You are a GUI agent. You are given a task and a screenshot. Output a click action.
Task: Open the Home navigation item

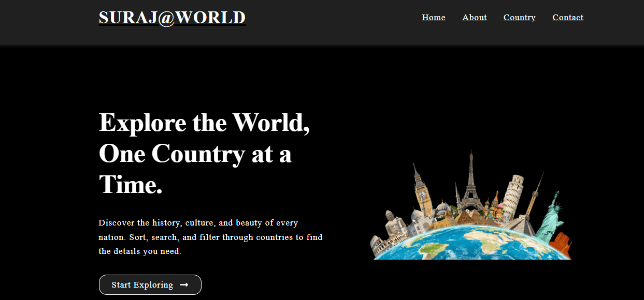click(x=433, y=17)
